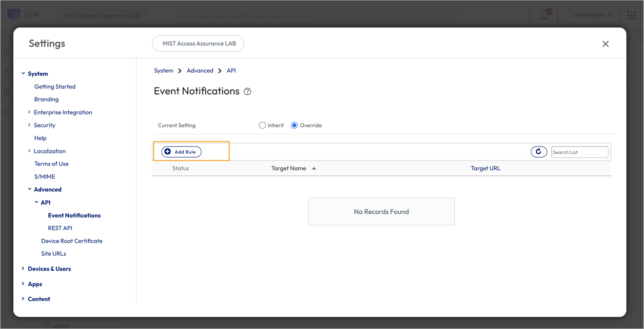This screenshot has height=329, width=644.
Task: Click the search magnifier icon
Action: click(185, 16)
